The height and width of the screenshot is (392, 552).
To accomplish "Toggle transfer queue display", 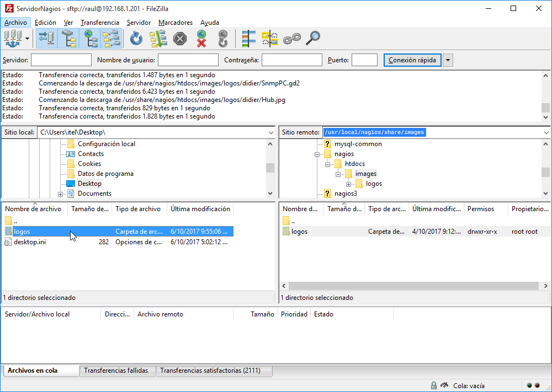I will [112, 39].
